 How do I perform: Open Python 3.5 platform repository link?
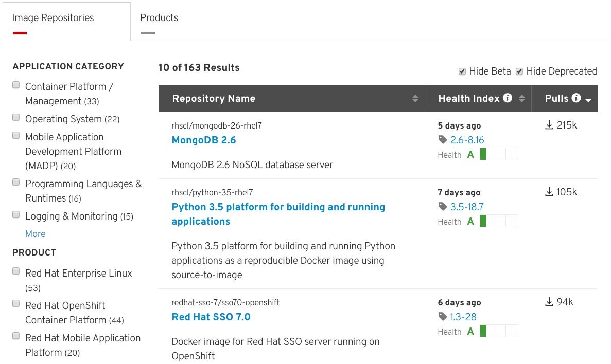(278, 214)
